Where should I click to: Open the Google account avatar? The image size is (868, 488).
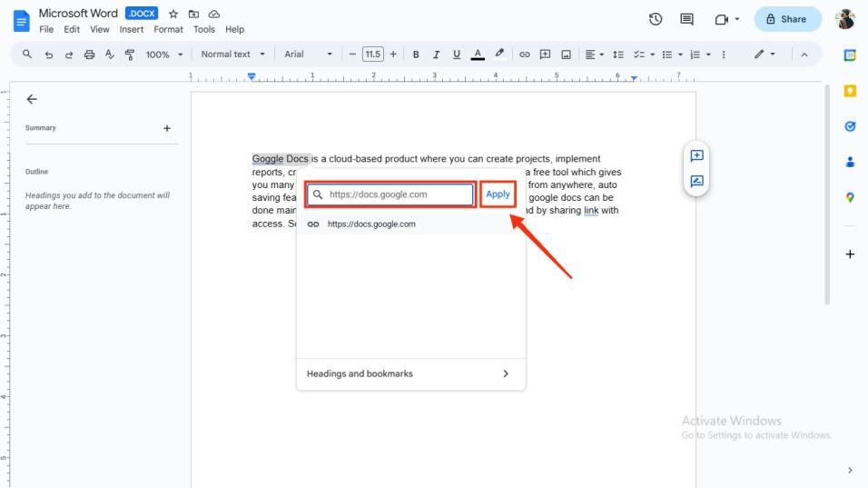point(845,19)
